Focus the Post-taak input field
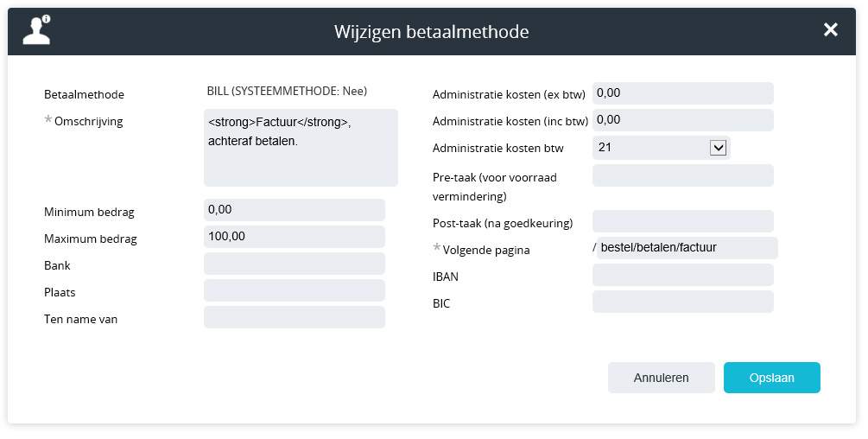The image size is (868, 439). tap(682, 221)
